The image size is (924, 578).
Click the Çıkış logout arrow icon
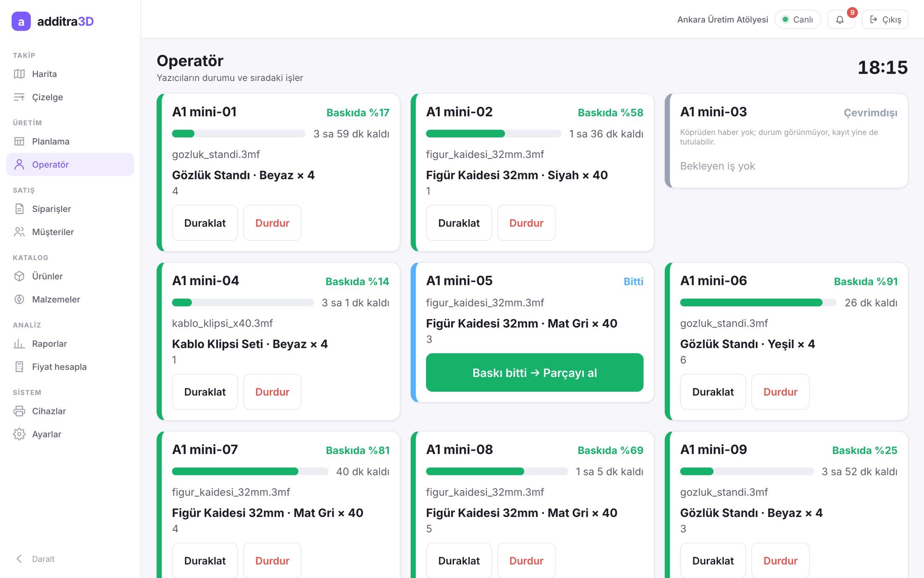(874, 19)
